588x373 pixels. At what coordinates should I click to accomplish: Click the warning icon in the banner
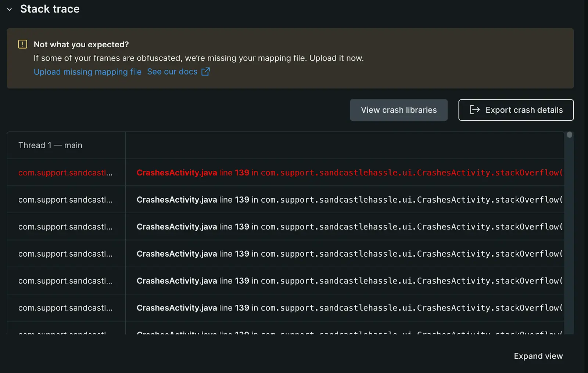(22, 44)
